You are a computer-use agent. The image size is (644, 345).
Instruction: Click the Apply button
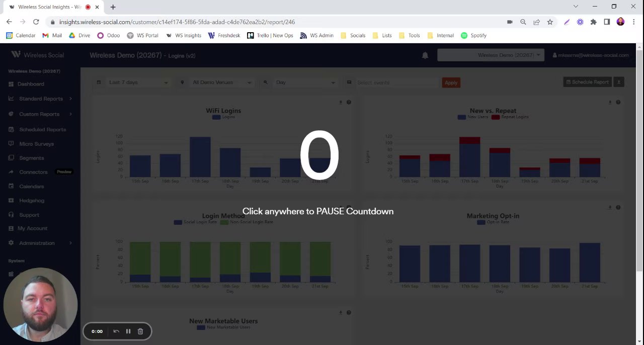tap(451, 82)
